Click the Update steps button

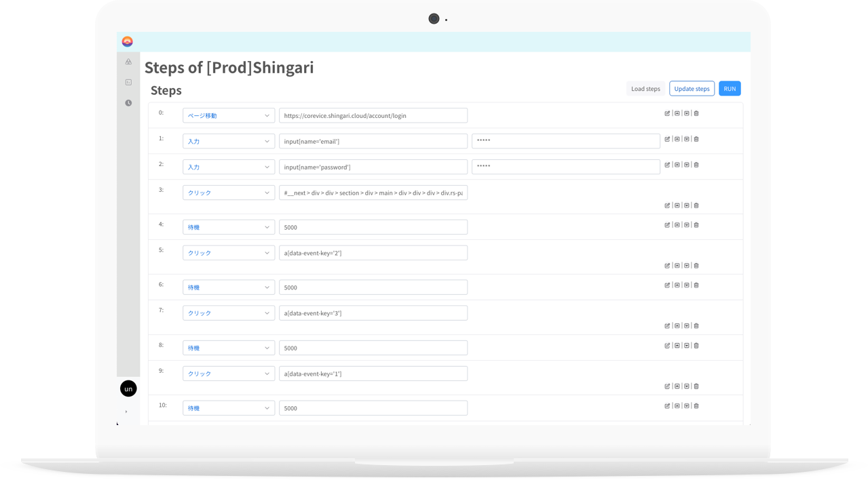click(692, 89)
